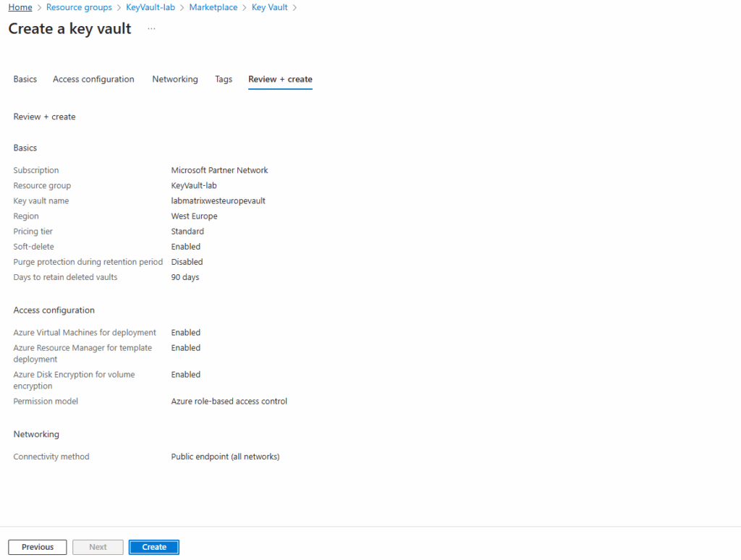Open Marketplace breadcrumb link

point(213,7)
